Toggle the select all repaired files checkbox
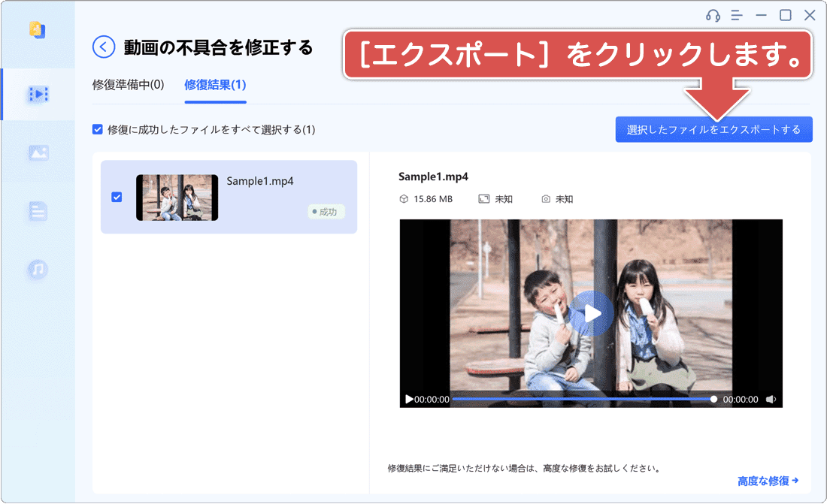This screenshot has height=504, width=827. coord(98,129)
